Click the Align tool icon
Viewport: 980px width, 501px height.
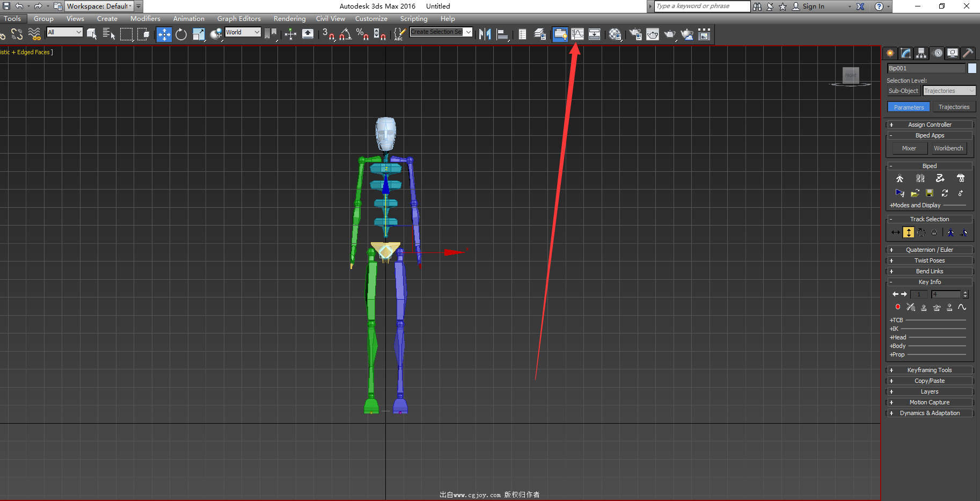(502, 34)
